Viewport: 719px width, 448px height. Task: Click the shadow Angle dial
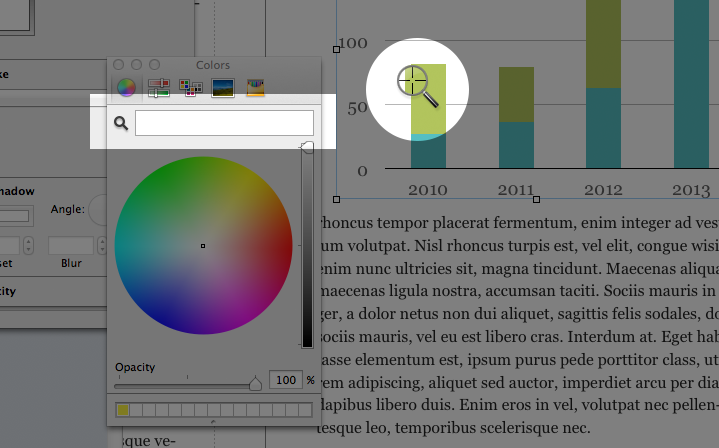coord(98,210)
